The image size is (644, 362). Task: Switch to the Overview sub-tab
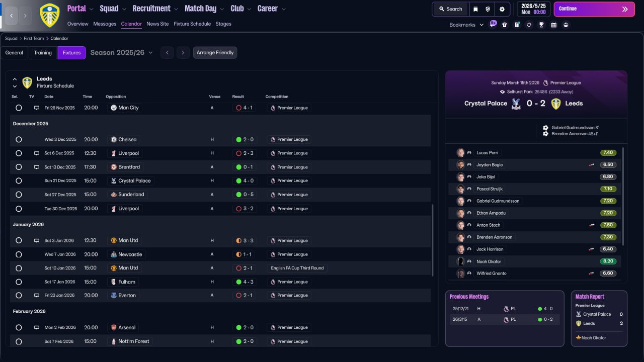[x=77, y=24]
